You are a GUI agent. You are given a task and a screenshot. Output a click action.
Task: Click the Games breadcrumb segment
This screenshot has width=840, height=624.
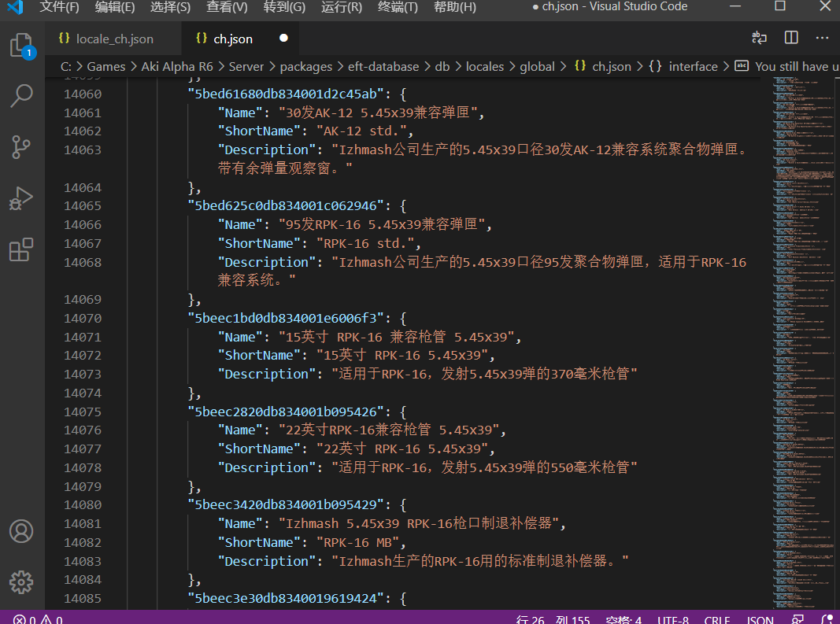pos(106,66)
